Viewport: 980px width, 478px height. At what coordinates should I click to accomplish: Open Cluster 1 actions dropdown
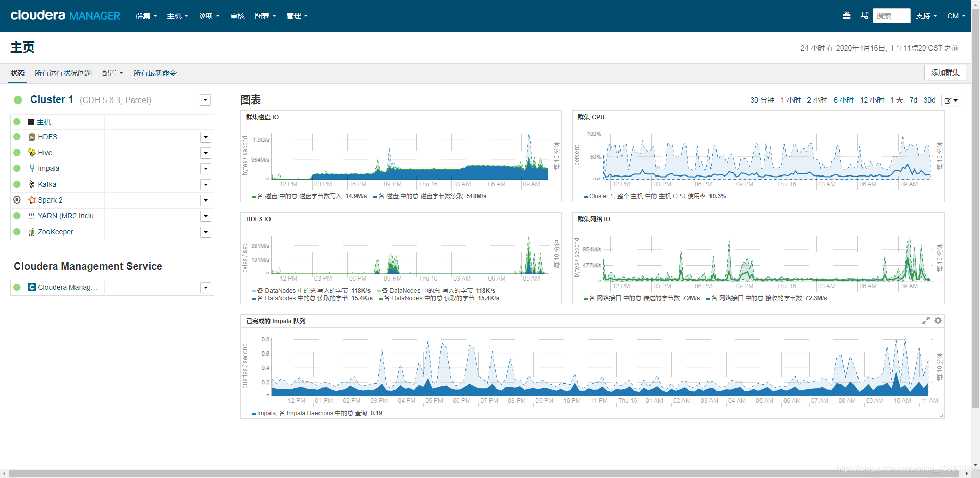[205, 100]
